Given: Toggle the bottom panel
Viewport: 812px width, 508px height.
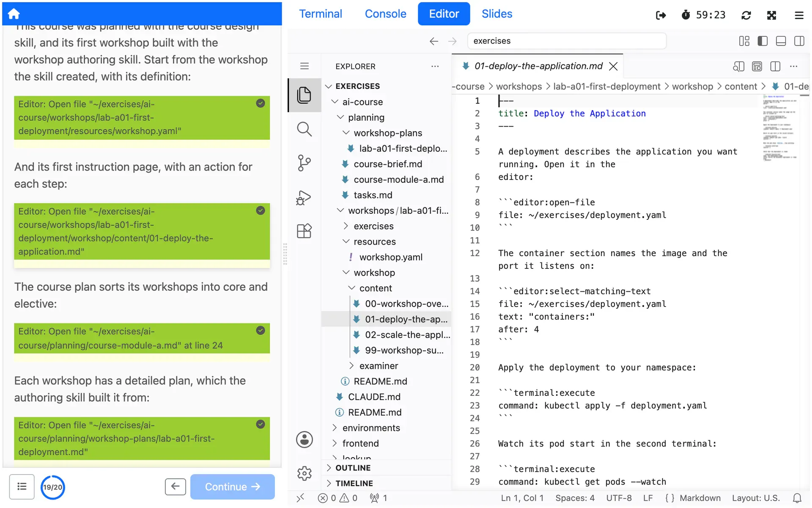Looking at the screenshot, I should pyautogui.click(x=781, y=41).
